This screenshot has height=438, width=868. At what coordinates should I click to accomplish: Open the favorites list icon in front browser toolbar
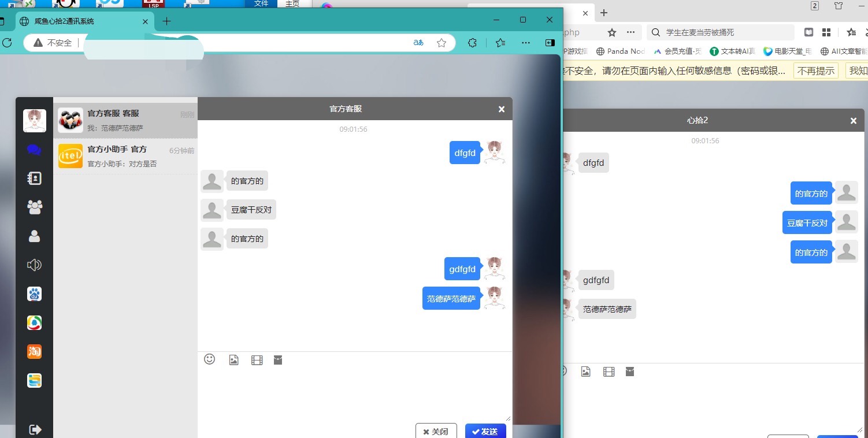point(500,43)
